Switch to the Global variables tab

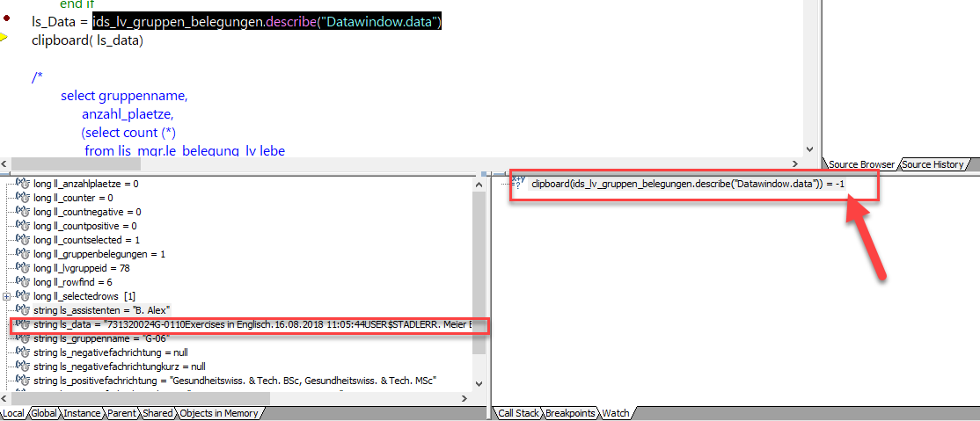click(x=44, y=413)
